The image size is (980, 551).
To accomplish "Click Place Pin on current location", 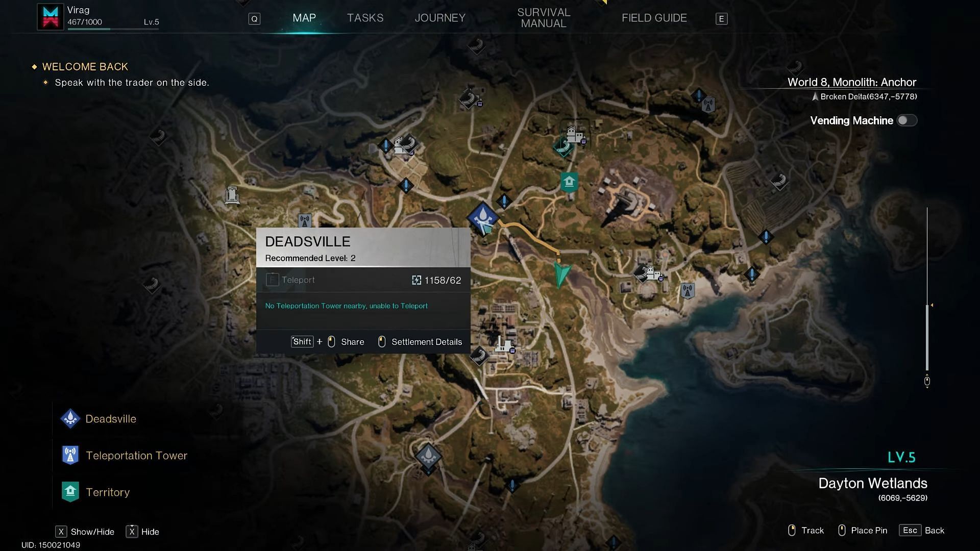I will pyautogui.click(x=870, y=531).
